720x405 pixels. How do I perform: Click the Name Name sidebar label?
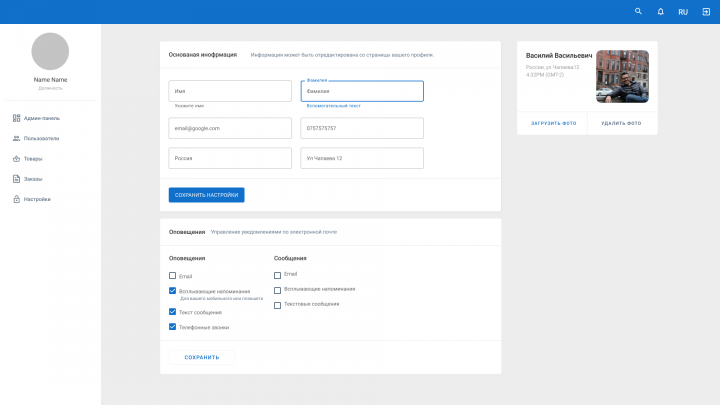pyautogui.click(x=51, y=79)
